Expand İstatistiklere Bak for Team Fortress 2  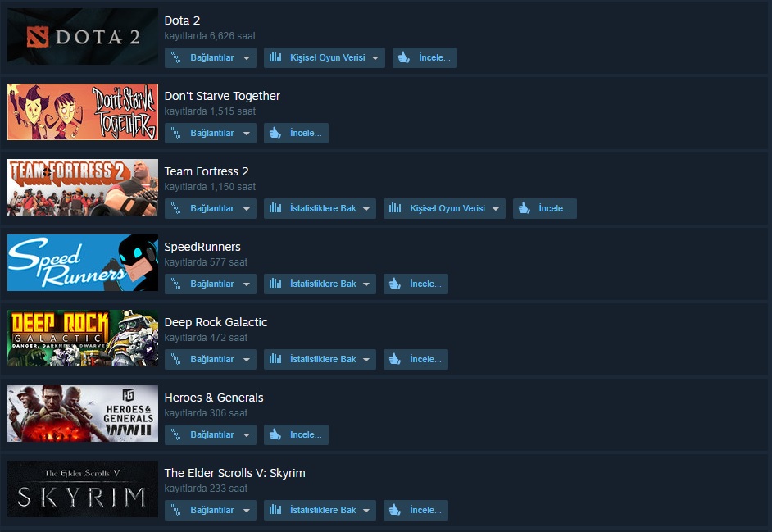coord(320,208)
